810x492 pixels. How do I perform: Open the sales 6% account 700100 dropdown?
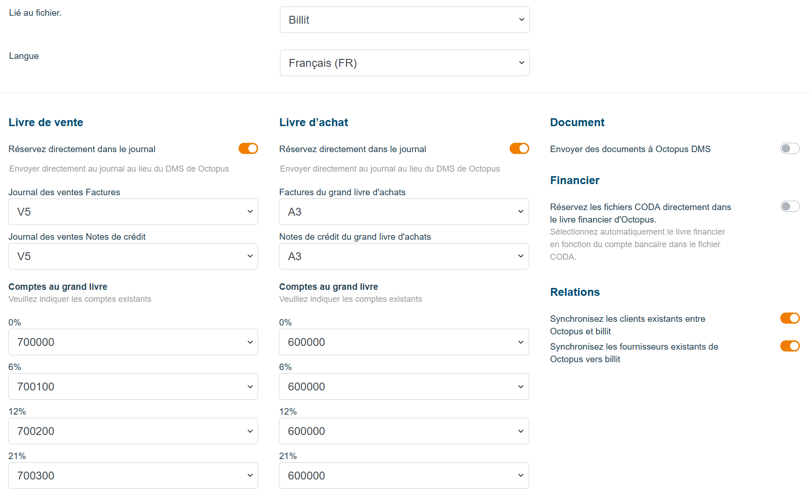coord(133,387)
